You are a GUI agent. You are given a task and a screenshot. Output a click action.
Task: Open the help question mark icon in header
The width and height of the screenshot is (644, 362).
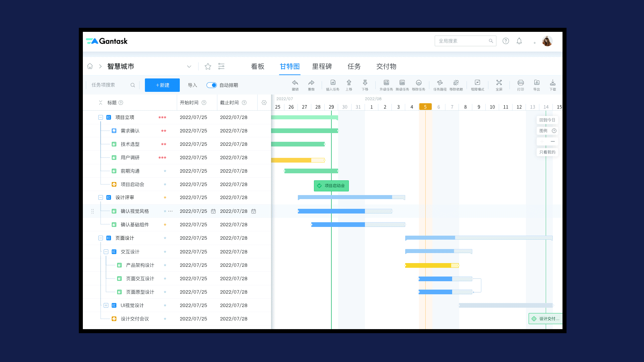(506, 41)
